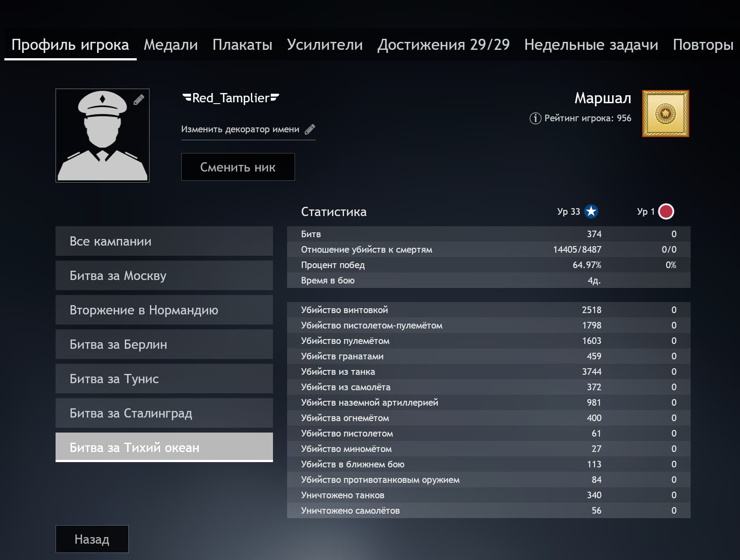The image size is (740, 560).
Task: Click the pencil next to name decorator
Action: tap(310, 129)
